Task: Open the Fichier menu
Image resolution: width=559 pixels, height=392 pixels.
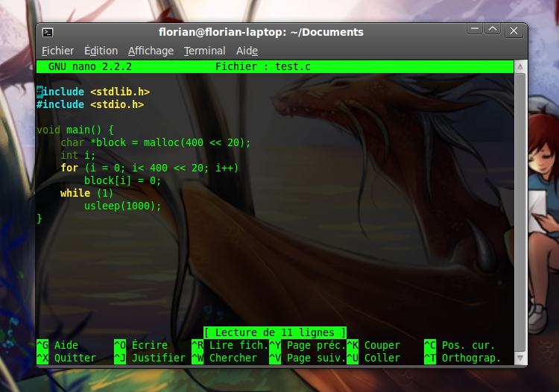Action: [x=57, y=51]
